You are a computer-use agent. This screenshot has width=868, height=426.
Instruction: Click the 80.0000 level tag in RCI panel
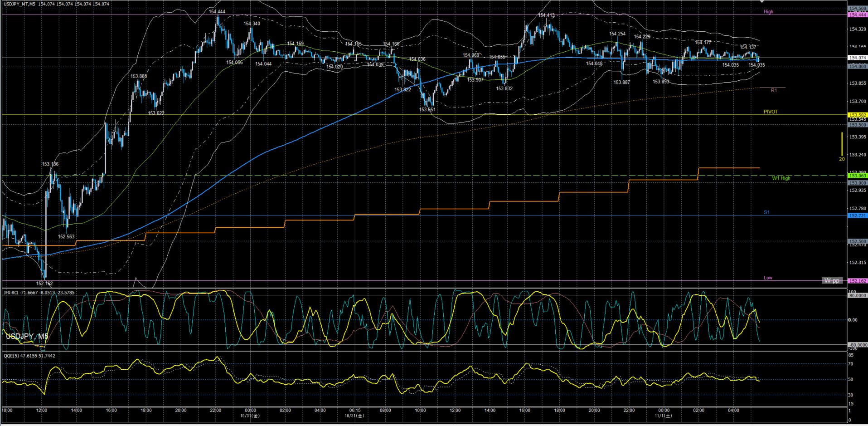pos(857,296)
